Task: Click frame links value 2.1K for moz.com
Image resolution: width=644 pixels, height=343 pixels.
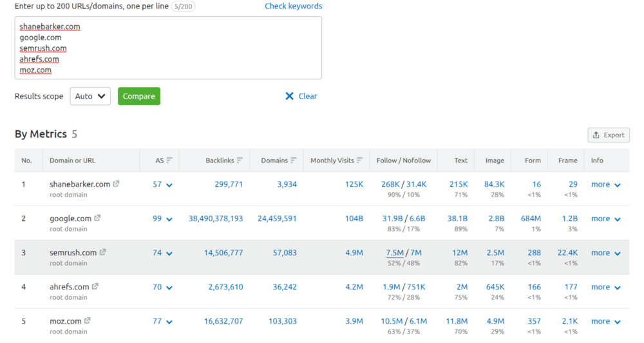Action: [570, 321]
